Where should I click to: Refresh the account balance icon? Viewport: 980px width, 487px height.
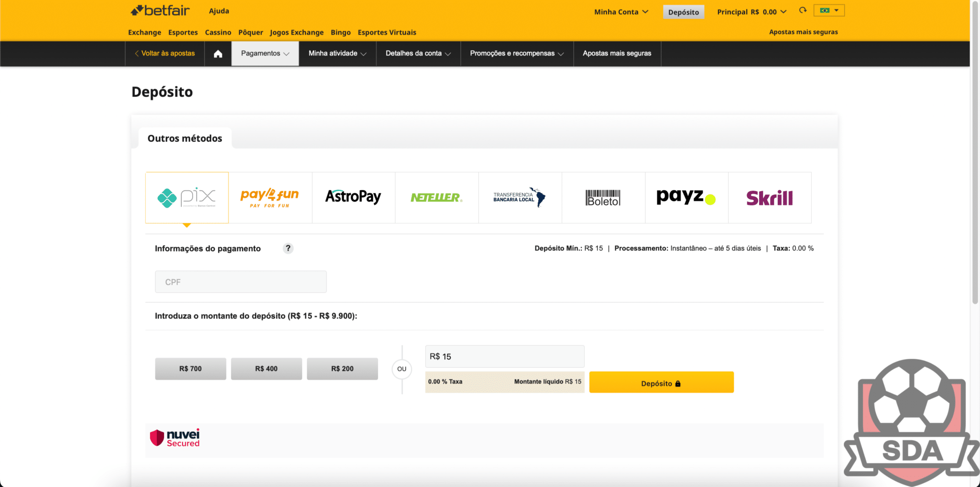click(803, 10)
